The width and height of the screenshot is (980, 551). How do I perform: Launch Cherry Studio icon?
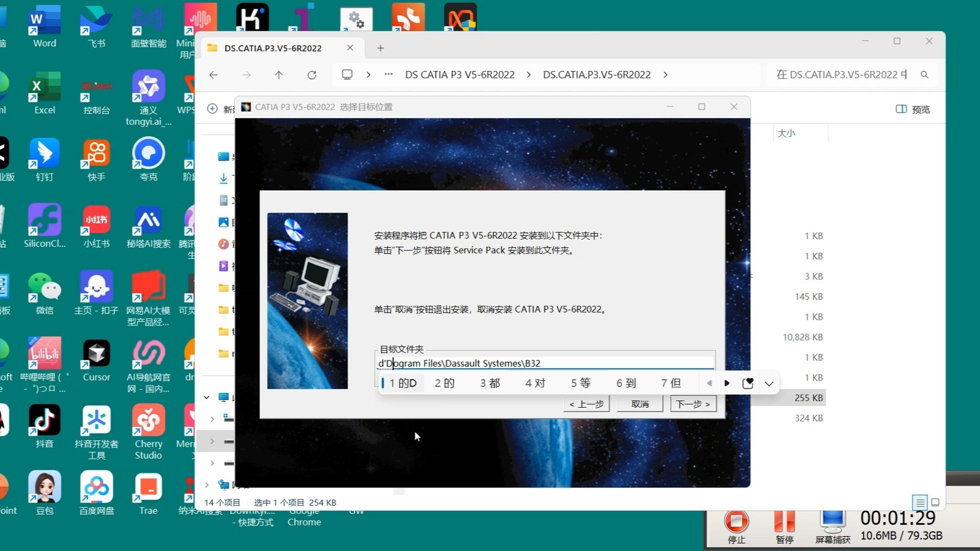point(148,432)
